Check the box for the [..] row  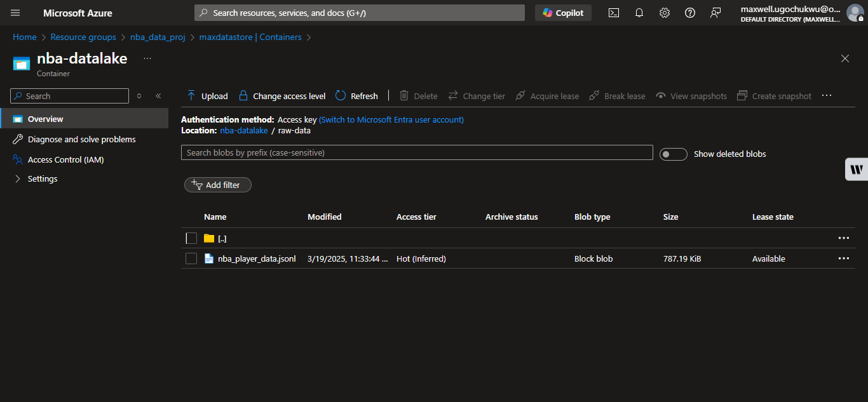coord(191,238)
